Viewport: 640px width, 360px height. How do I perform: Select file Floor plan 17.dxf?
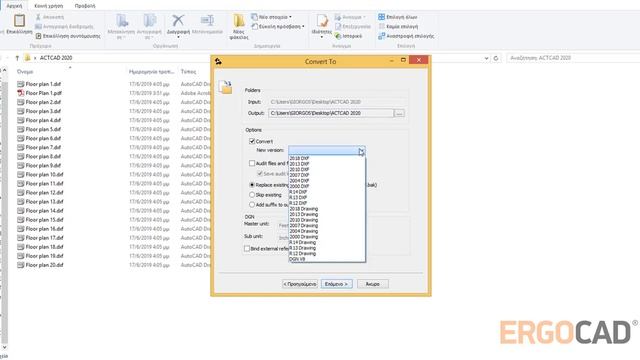coord(44,238)
